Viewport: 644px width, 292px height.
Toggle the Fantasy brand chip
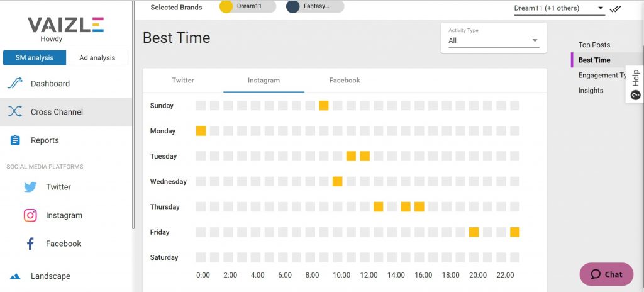click(315, 6)
